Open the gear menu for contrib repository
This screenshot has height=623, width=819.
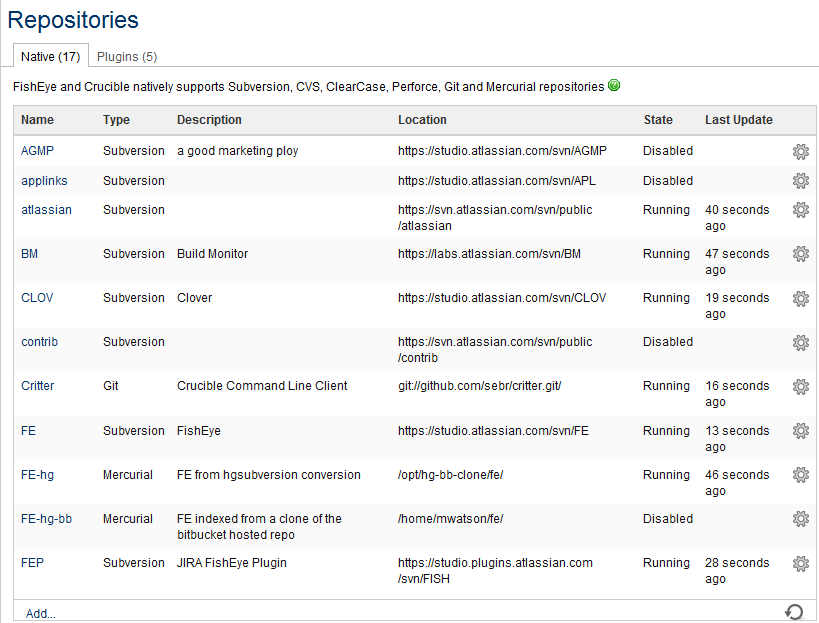point(801,343)
